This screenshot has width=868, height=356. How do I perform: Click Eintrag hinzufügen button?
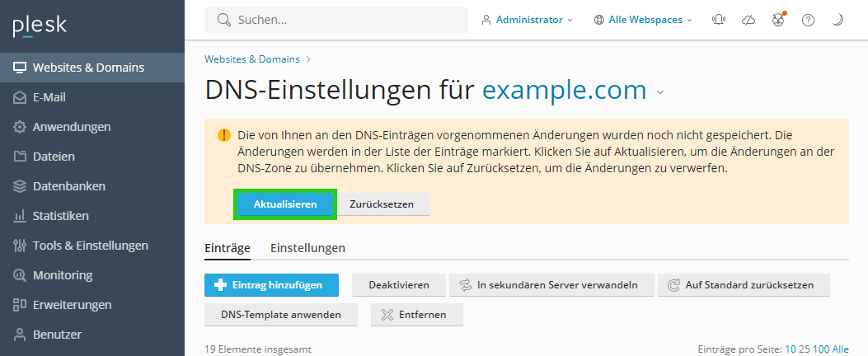(x=271, y=285)
